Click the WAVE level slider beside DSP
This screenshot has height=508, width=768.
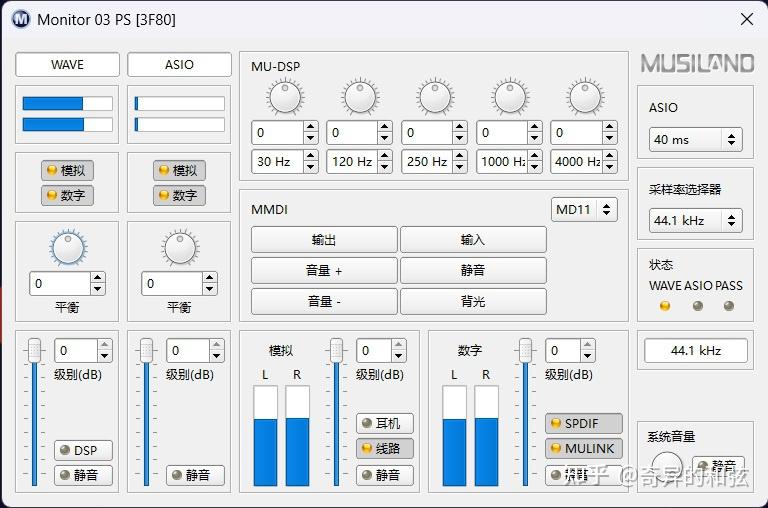[34, 411]
